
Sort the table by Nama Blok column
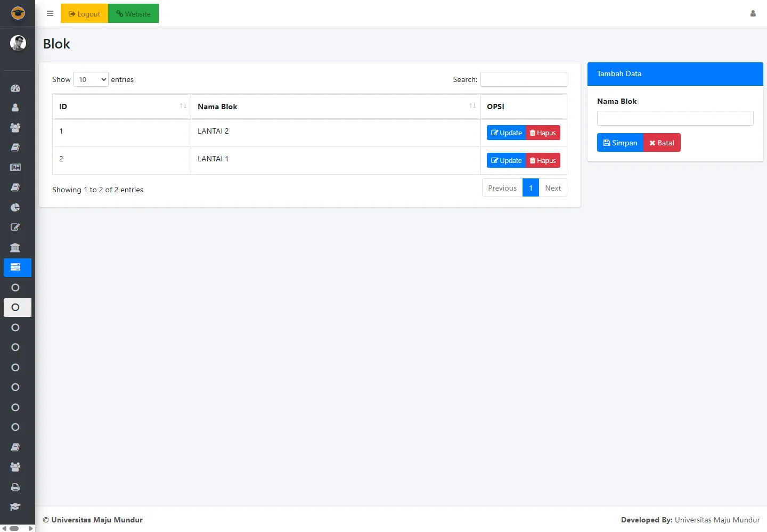coord(336,107)
